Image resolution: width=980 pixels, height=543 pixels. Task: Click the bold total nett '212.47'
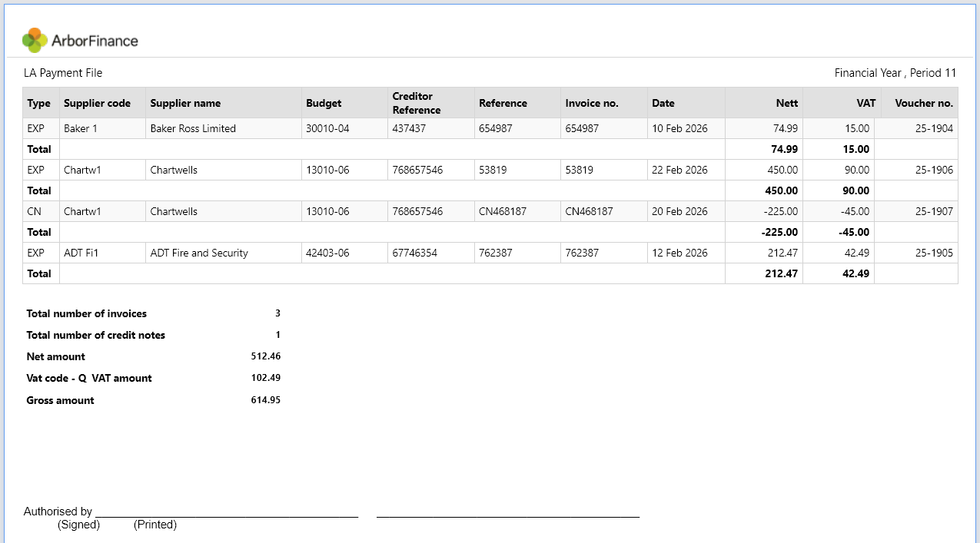click(x=782, y=273)
